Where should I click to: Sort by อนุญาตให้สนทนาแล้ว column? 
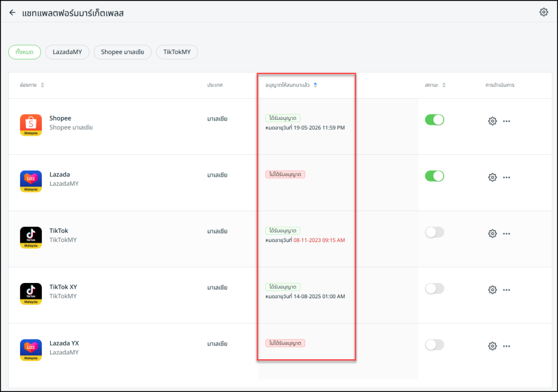pyautogui.click(x=315, y=85)
